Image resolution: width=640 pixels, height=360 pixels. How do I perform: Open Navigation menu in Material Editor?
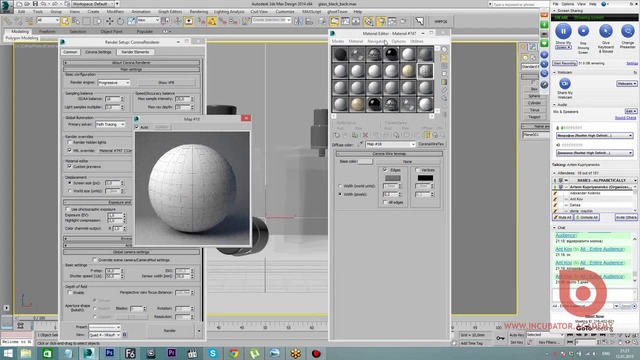click(x=377, y=41)
